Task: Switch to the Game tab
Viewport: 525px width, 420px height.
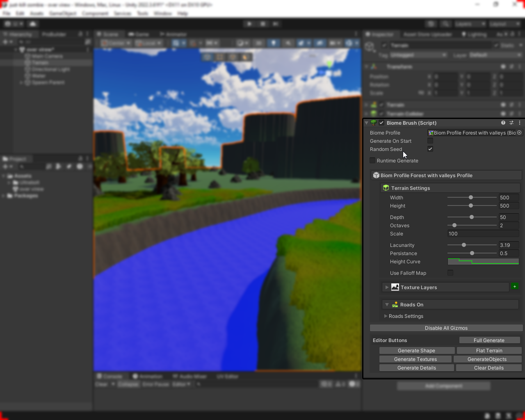Action: click(x=139, y=34)
